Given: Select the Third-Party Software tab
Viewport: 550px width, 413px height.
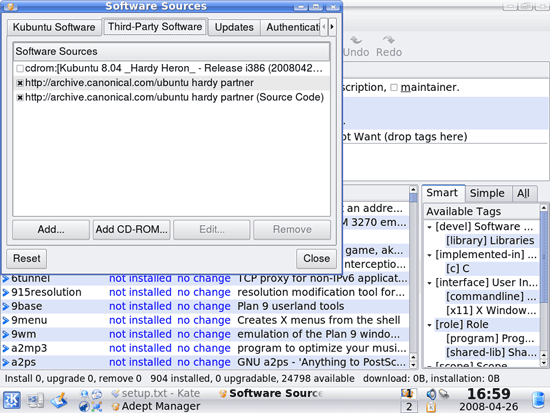Looking at the screenshot, I should point(155,27).
